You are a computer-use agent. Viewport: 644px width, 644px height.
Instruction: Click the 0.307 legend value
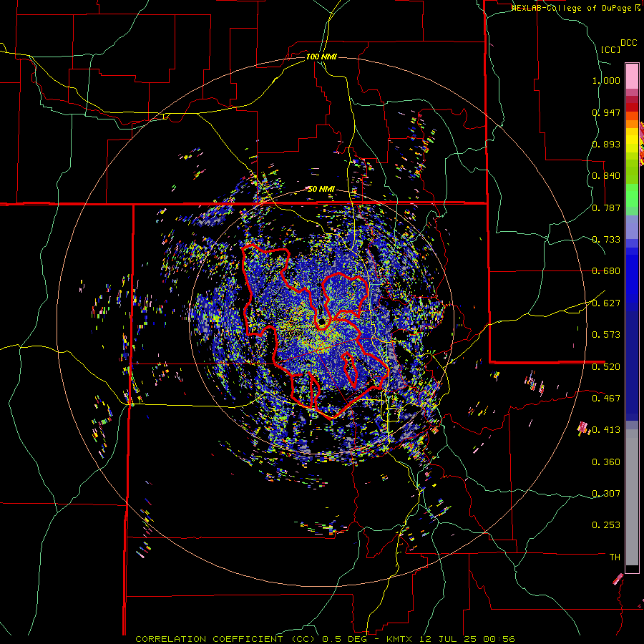[x=606, y=494]
